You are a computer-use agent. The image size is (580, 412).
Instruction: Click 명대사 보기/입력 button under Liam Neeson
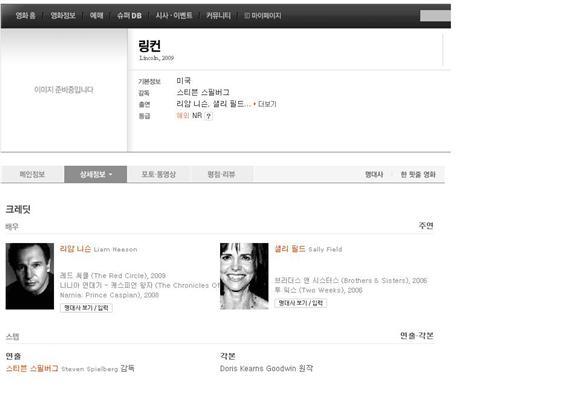86,308
